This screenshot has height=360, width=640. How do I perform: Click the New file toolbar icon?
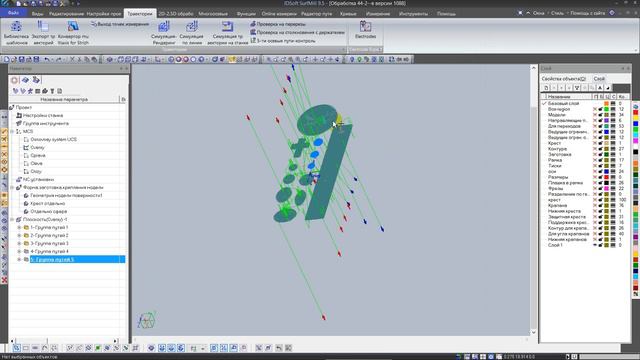7,59
